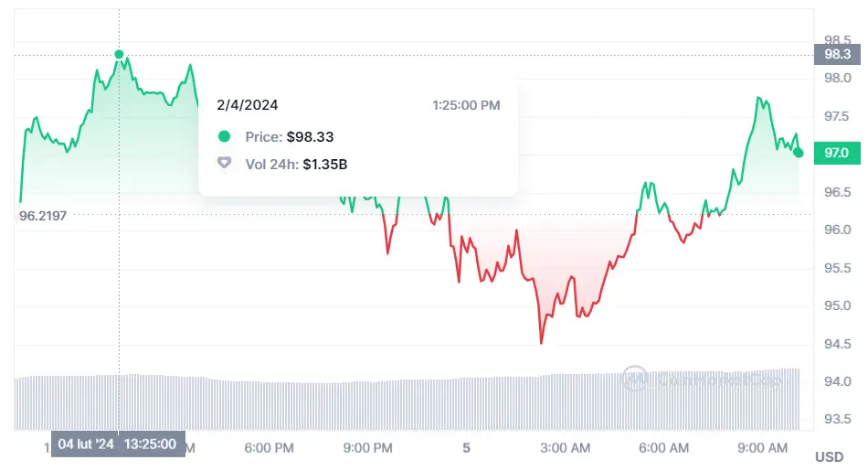
Task: Click the current price dot at line end
Action: (799, 153)
